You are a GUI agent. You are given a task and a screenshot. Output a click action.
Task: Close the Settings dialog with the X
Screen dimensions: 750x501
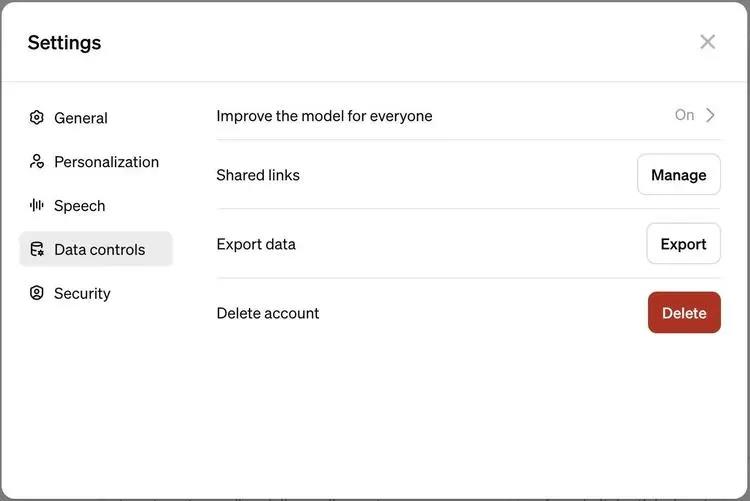(708, 42)
